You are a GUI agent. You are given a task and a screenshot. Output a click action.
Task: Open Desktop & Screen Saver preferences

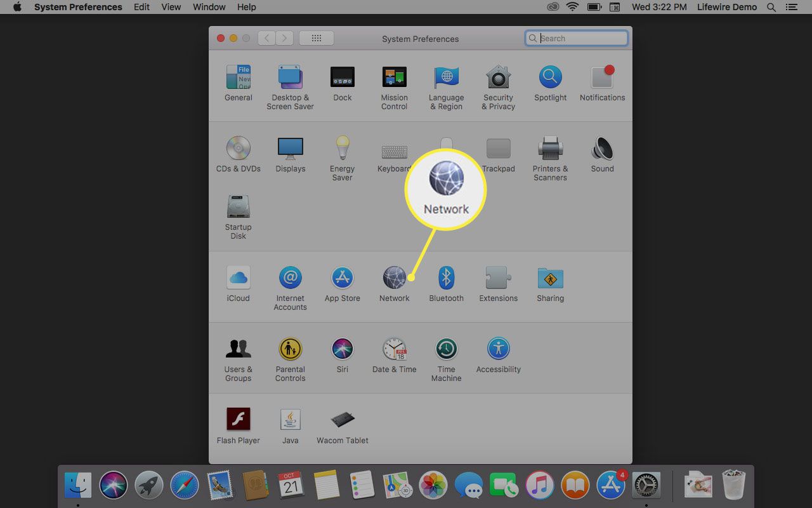pos(291,88)
